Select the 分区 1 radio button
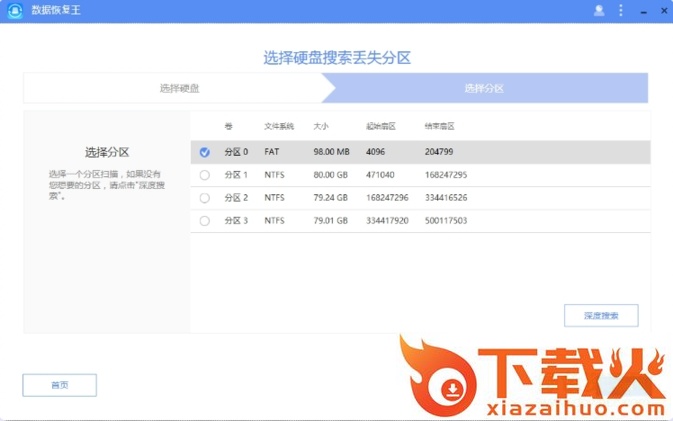 coord(205,175)
